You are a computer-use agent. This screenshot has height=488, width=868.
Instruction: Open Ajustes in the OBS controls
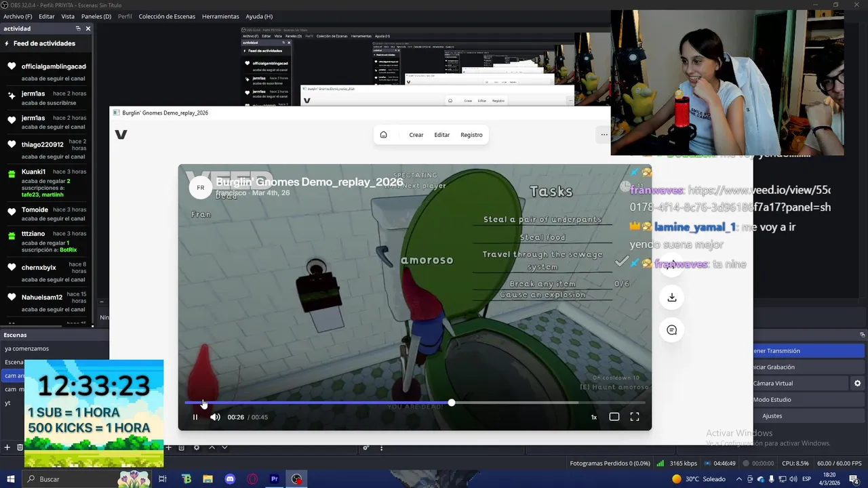tap(808, 415)
